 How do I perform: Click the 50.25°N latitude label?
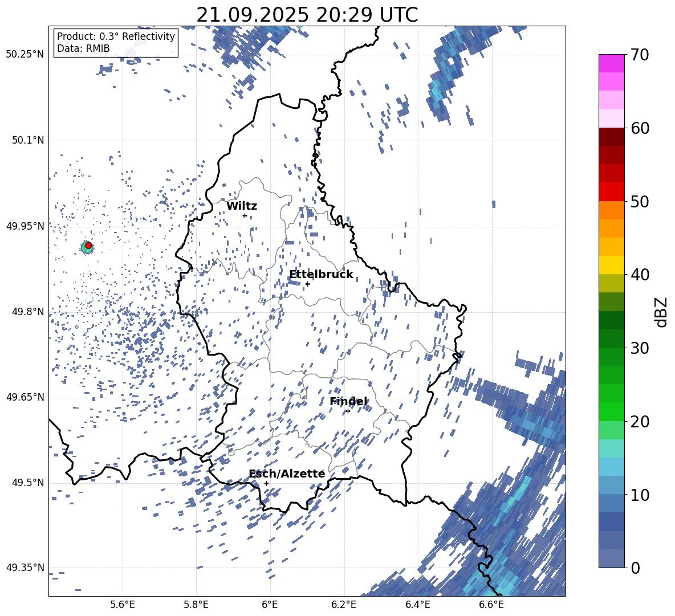pyautogui.click(x=25, y=55)
